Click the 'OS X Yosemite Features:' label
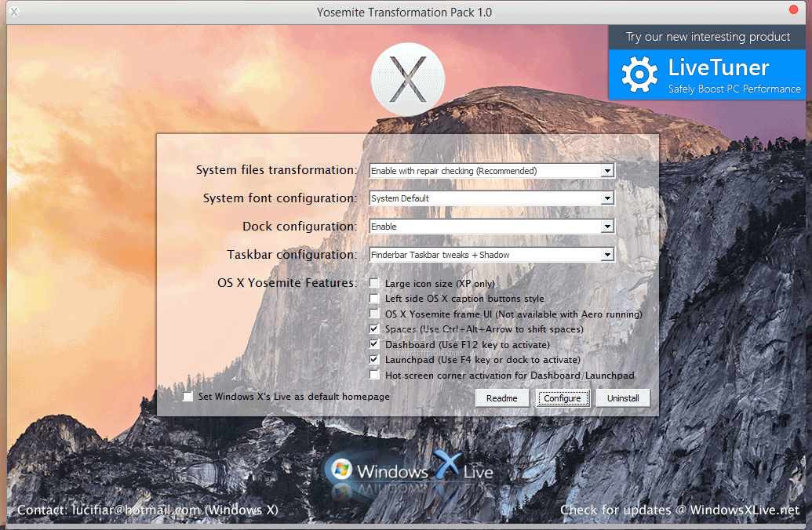 tap(287, 283)
